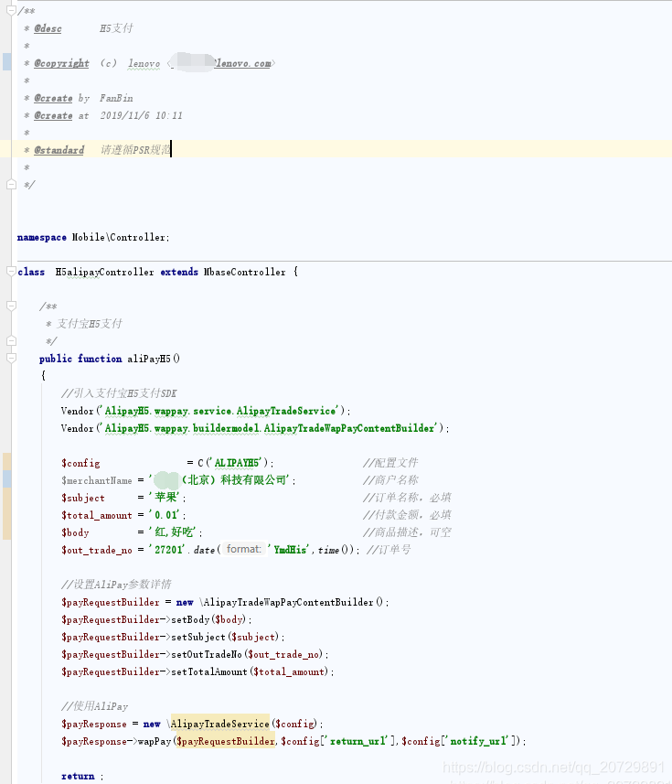The height and width of the screenshot is (784, 672).
Task: Click the comment //订单号
Action: pyautogui.click(x=389, y=550)
